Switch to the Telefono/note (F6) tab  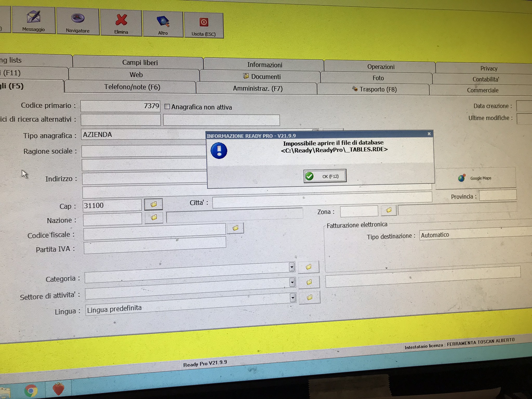click(x=132, y=87)
